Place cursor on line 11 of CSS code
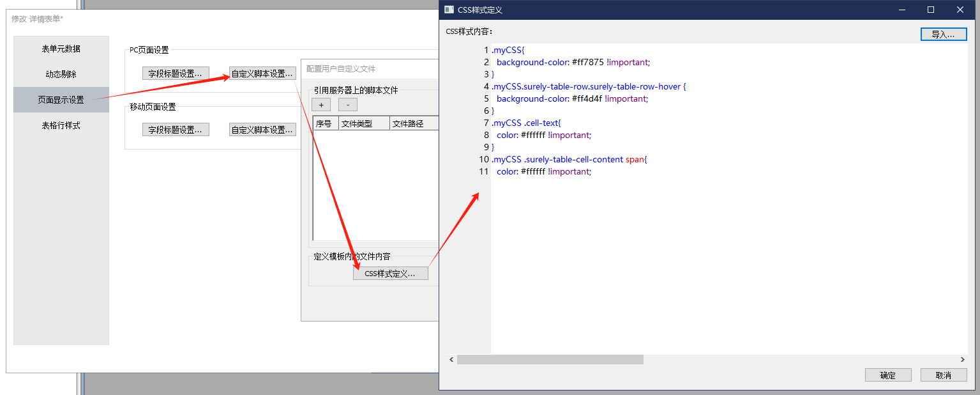 pyautogui.click(x=544, y=172)
